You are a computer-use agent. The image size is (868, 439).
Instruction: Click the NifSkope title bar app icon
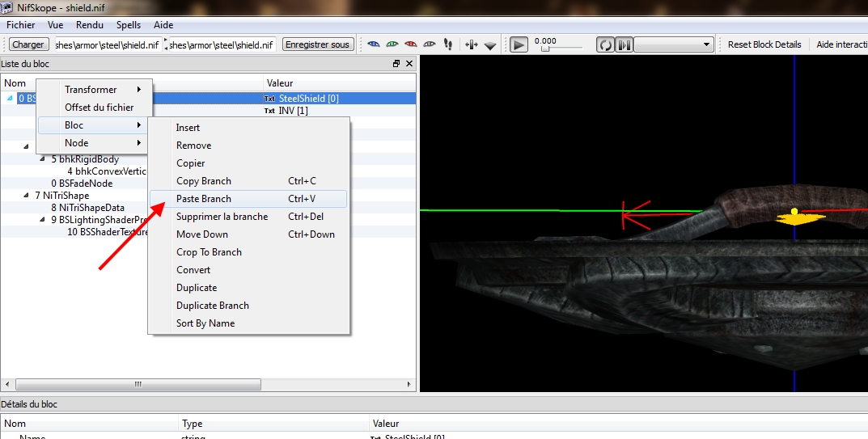click(x=6, y=8)
